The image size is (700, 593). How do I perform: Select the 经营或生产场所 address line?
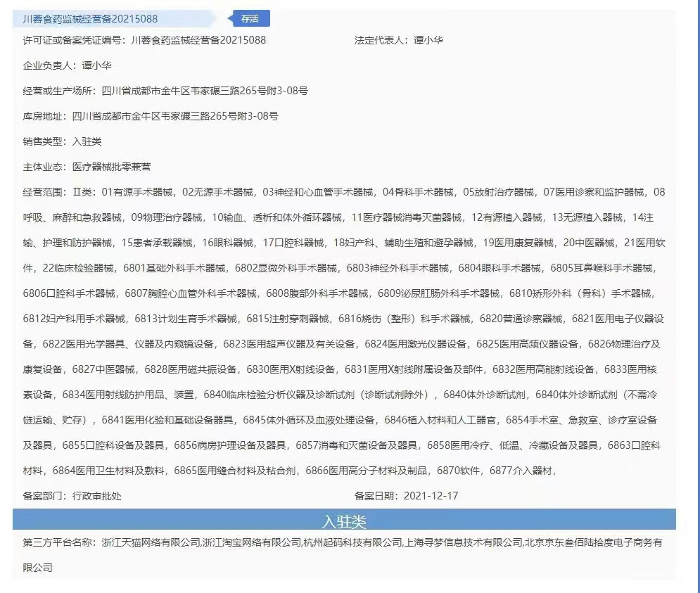pyautogui.click(x=165, y=91)
